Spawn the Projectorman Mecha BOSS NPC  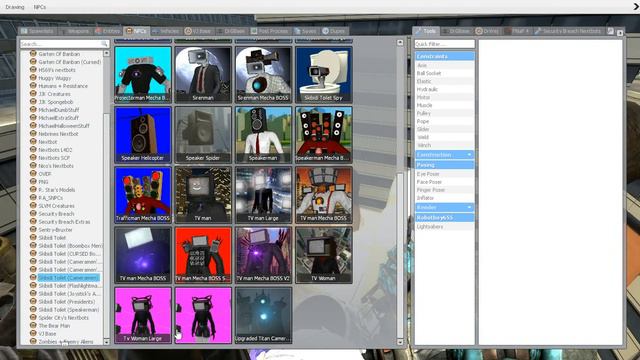tap(143, 74)
